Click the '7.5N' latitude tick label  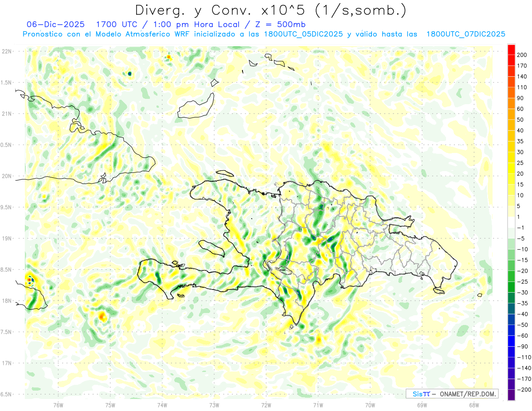tap(7, 332)
